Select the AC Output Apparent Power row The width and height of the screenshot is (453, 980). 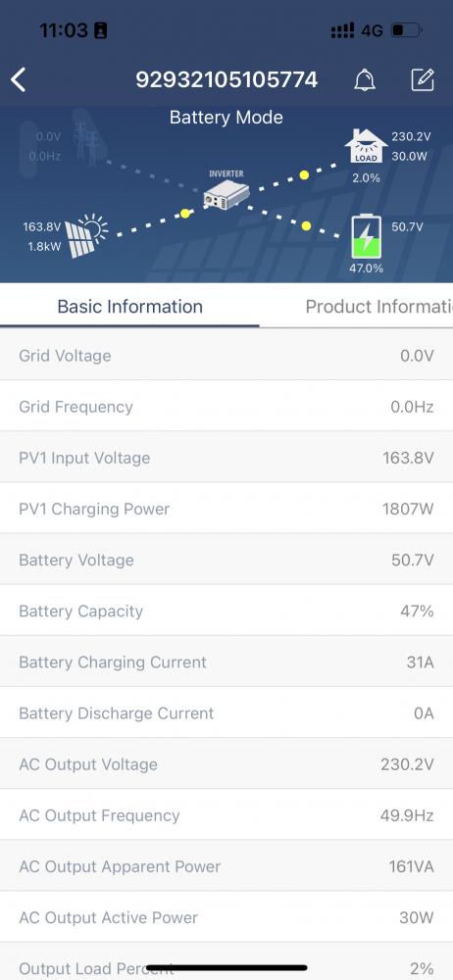226,866
